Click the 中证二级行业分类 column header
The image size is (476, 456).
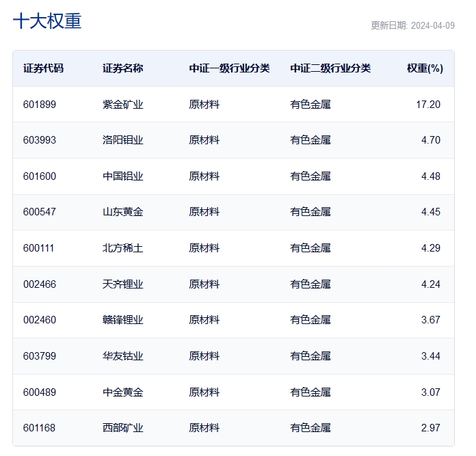pos(330,68)
